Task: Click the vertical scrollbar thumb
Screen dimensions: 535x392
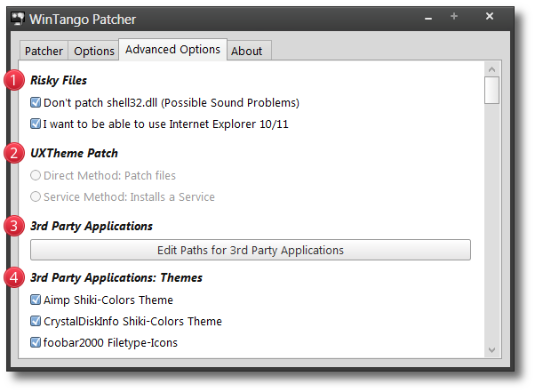Action: [491, 90]
